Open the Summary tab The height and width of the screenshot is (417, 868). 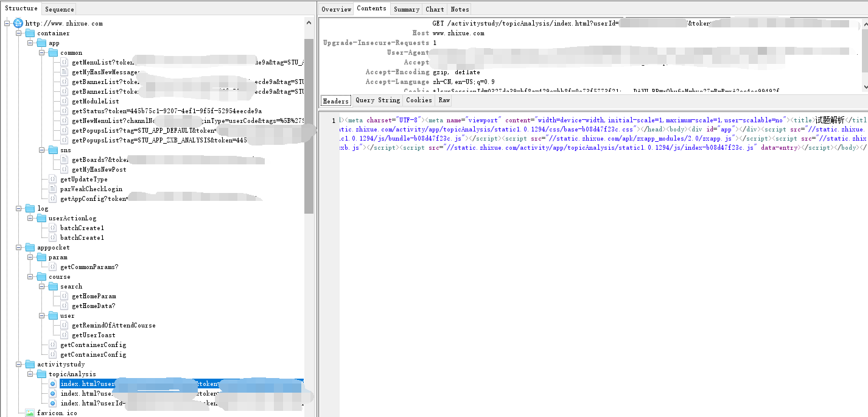click(x=406, y=9)
